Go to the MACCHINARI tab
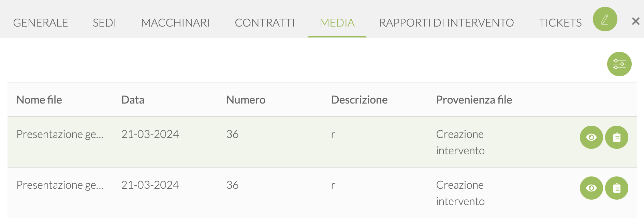Screen dimensions: 644x218 coord(175,23)
